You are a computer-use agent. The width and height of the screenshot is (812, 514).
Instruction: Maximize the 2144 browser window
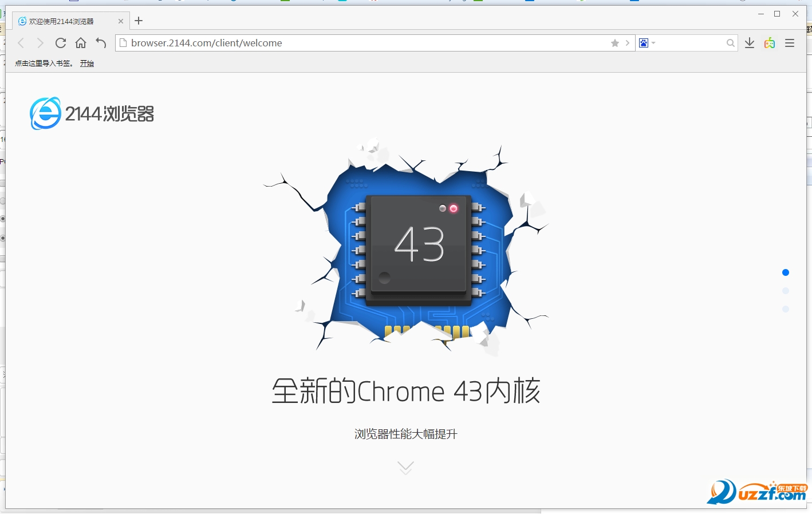[777, 14]
